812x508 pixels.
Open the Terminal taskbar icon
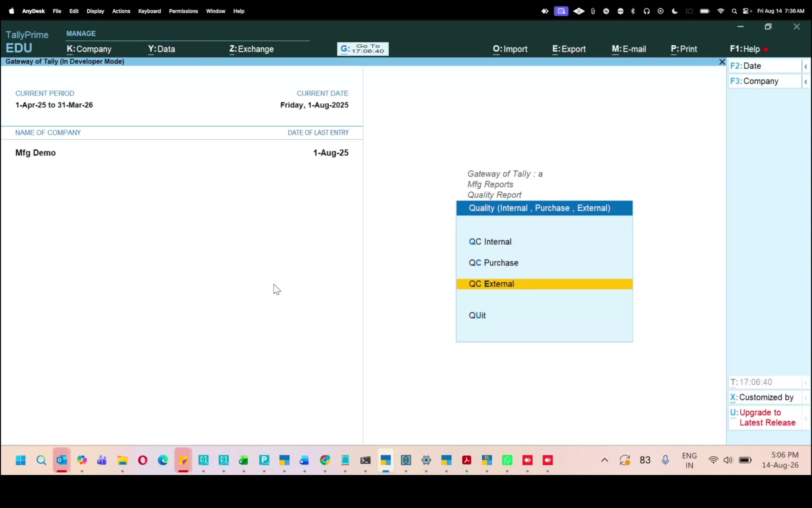tap(365, 460)
